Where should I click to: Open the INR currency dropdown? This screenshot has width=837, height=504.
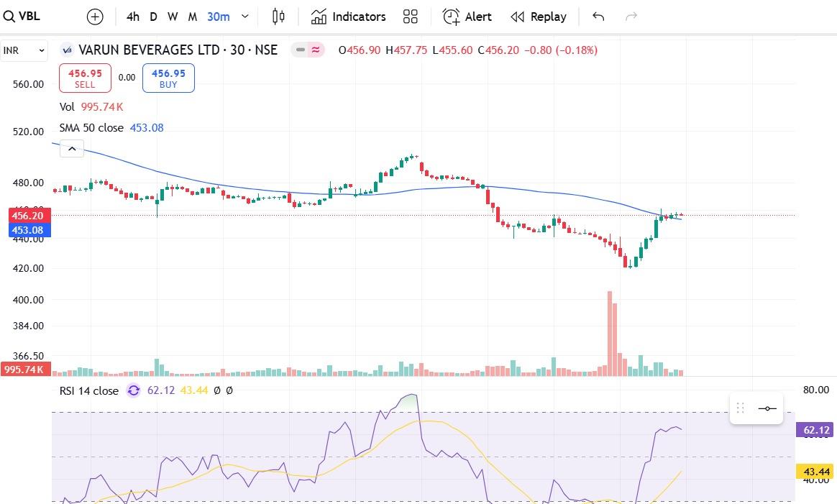pyautogui.click(x=24, y=51)
